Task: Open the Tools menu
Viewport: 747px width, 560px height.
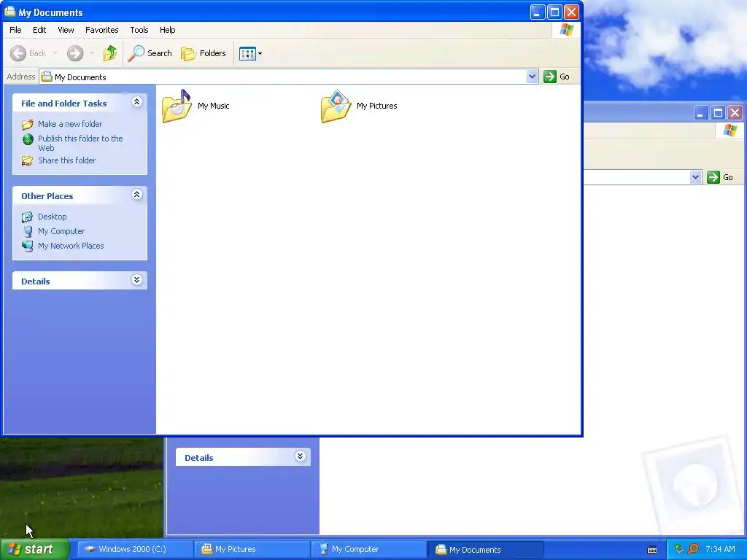Action: click(x=139, y=29)
